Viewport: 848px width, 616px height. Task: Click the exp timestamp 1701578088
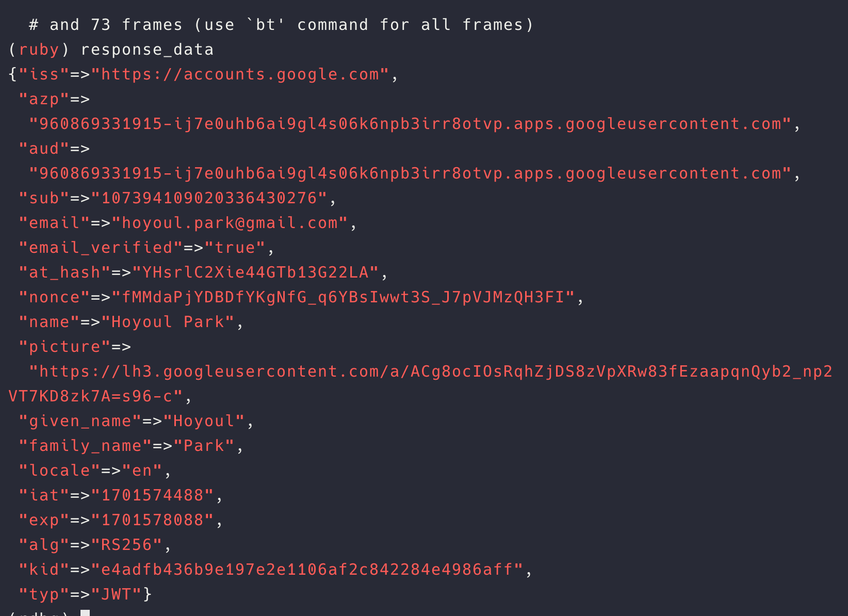tap(152, 520)
